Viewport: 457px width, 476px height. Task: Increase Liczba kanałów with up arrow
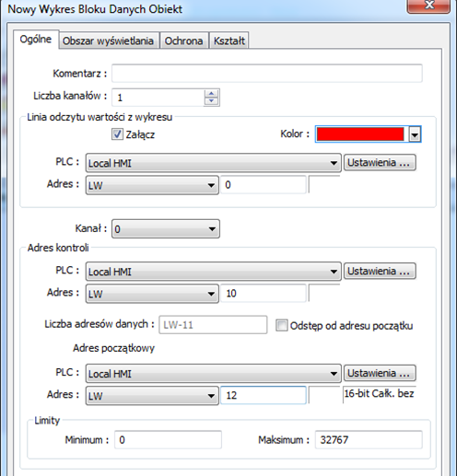(x=211, y=94)
